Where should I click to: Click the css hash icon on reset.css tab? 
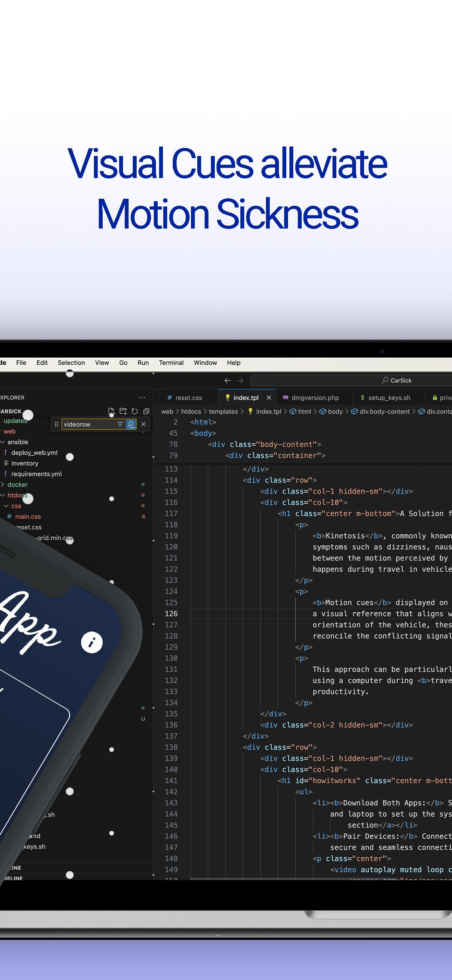[170, 397]
